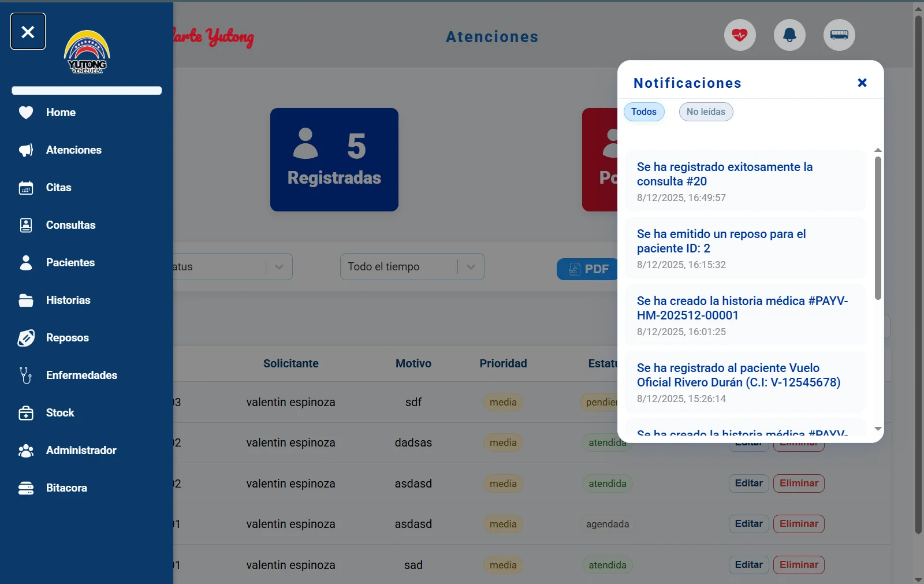Viewport: 924px width, 584px height.
Task: Click the Stock medkit icon
Action: (x=26, y=413)
